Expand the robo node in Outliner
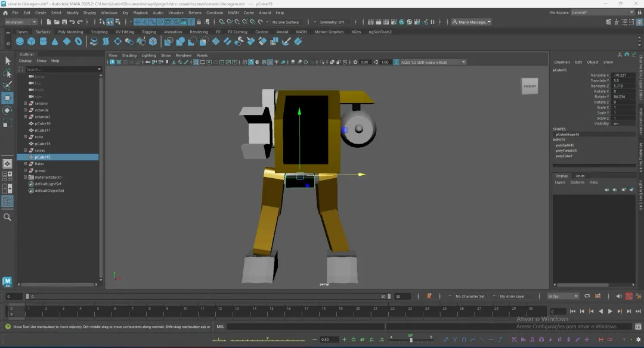The image size is (644, 348). point(26,137)
